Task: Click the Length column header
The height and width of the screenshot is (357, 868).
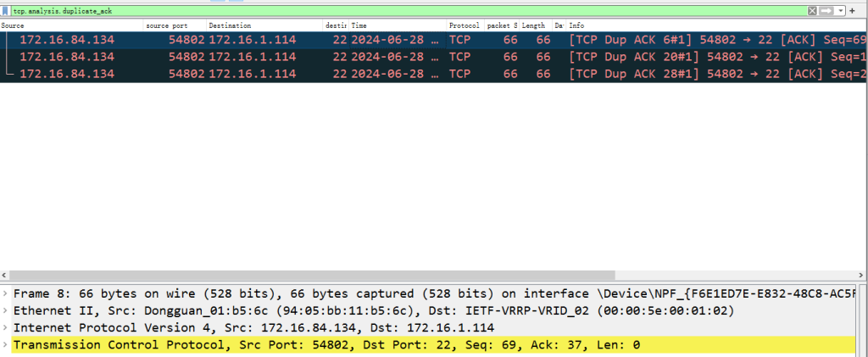Action: pyautogui.click(x=534, y=26)
